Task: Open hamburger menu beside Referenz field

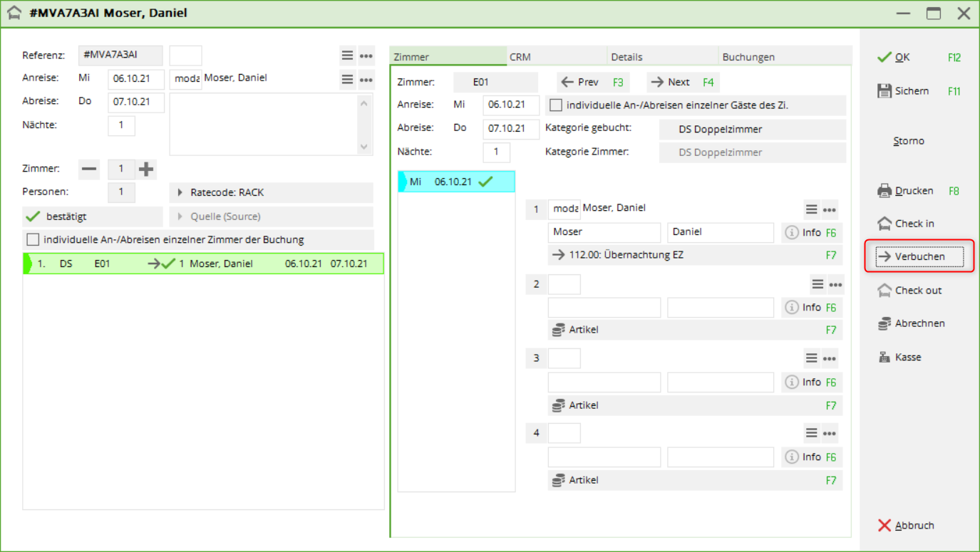Action: coord(347,56)
